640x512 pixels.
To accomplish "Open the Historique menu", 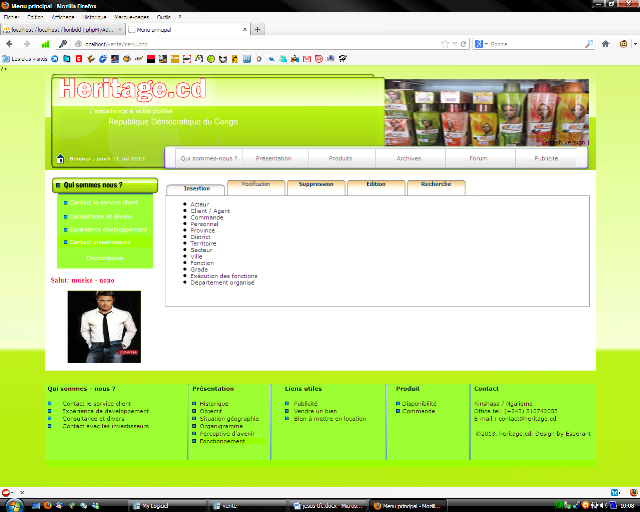I will [x=94, y=17].
